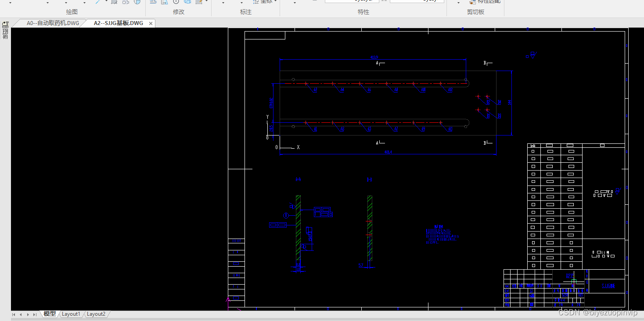Click the drawing-tab switch icon left of tabs

[5, 24]
